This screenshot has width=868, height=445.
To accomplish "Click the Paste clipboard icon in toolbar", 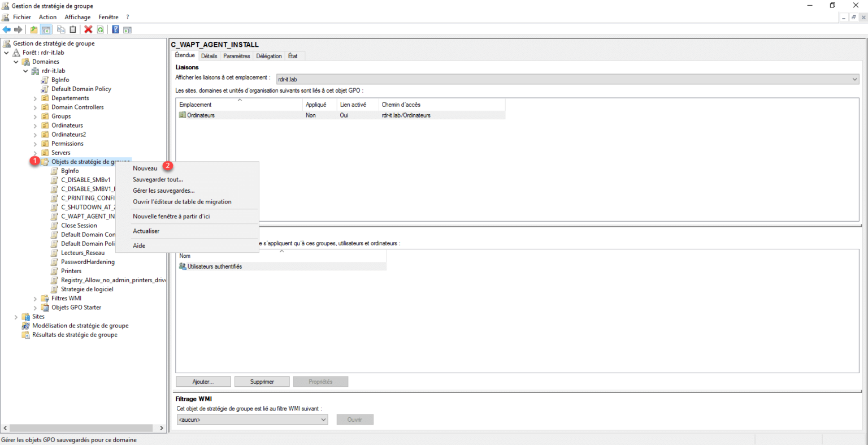I will (x=72, y=29).
